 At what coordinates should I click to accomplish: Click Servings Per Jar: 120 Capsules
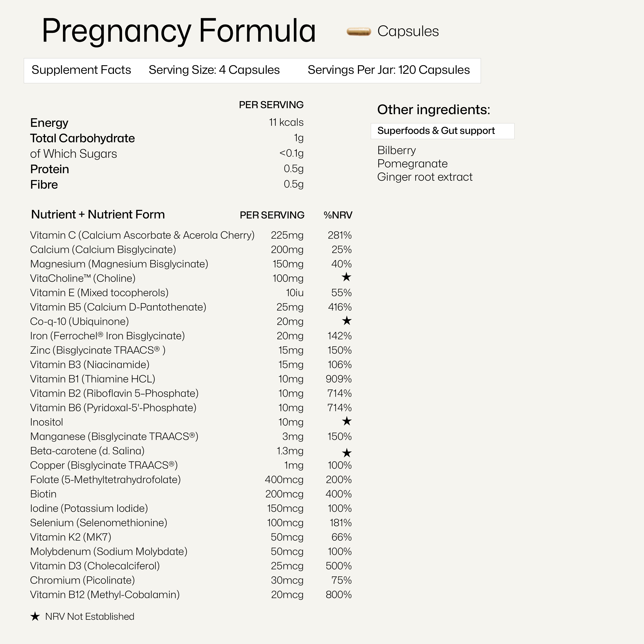tap(388, 70)
